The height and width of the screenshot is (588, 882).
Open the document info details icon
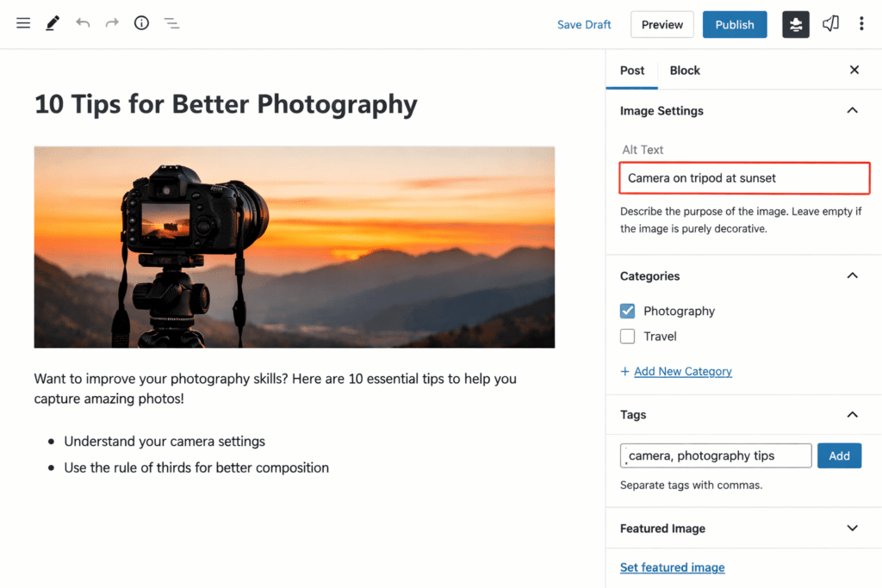tap(141, 24)
